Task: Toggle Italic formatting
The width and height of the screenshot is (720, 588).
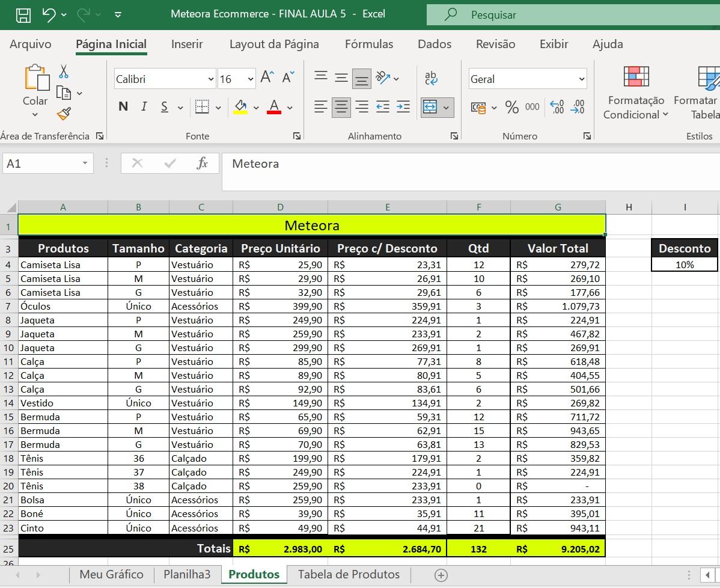Action: [x=144, y=107]
